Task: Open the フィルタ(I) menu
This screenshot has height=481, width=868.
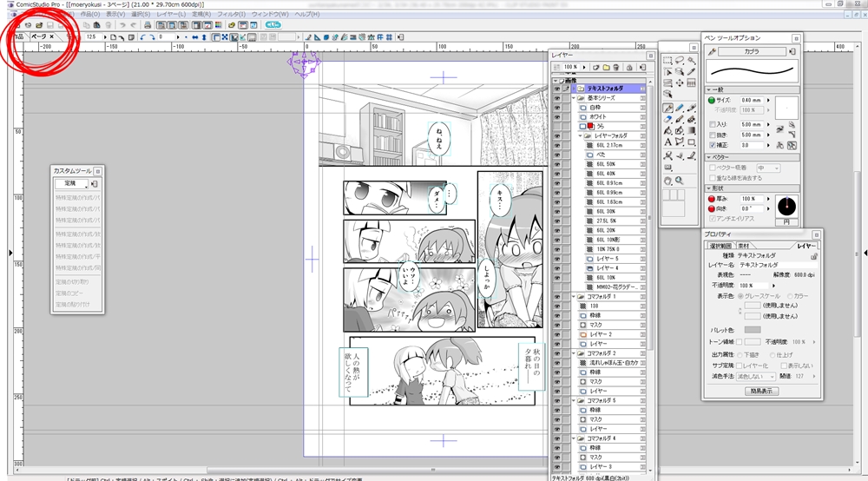Action: click(230, 14)
